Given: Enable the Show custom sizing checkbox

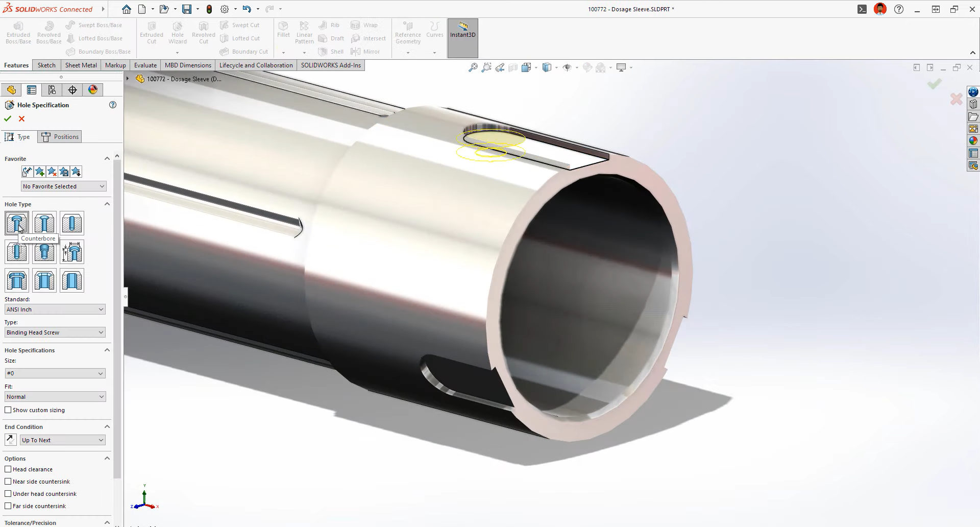Looking at the screenshot, I should [8, 410].
